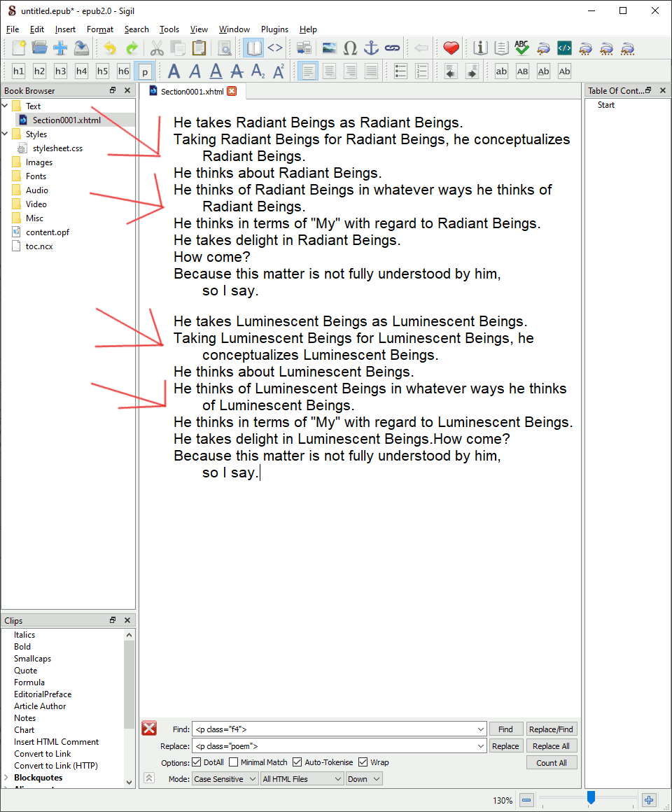This screenshot has width=672, height=812.
Task: Click the Replace All button
Action: click(x=551, y=746)
